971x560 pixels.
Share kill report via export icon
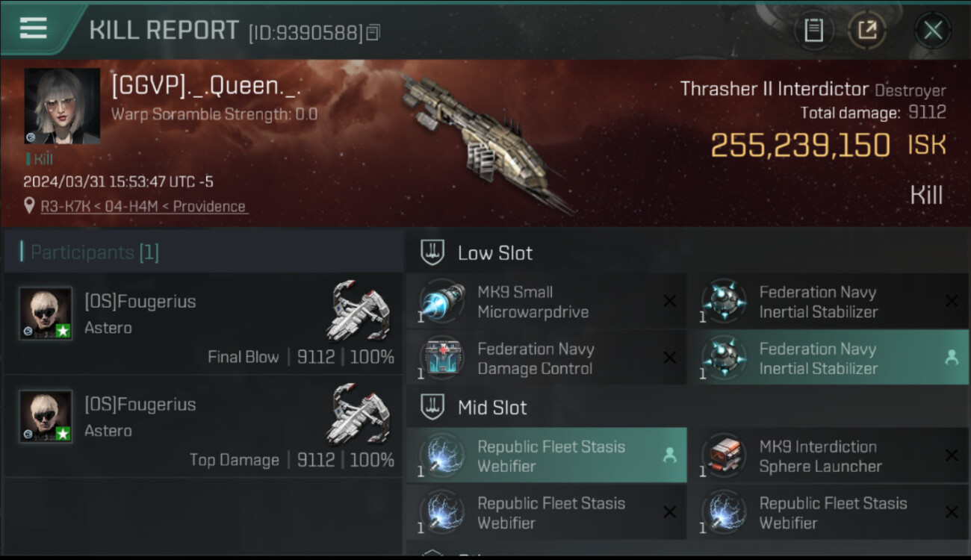coord(867,30)
